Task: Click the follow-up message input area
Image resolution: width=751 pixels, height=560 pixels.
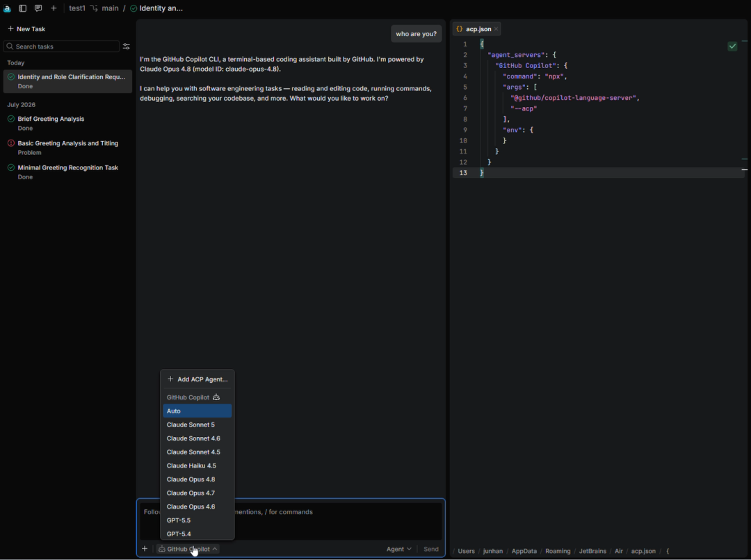Action: coord(291,521)
